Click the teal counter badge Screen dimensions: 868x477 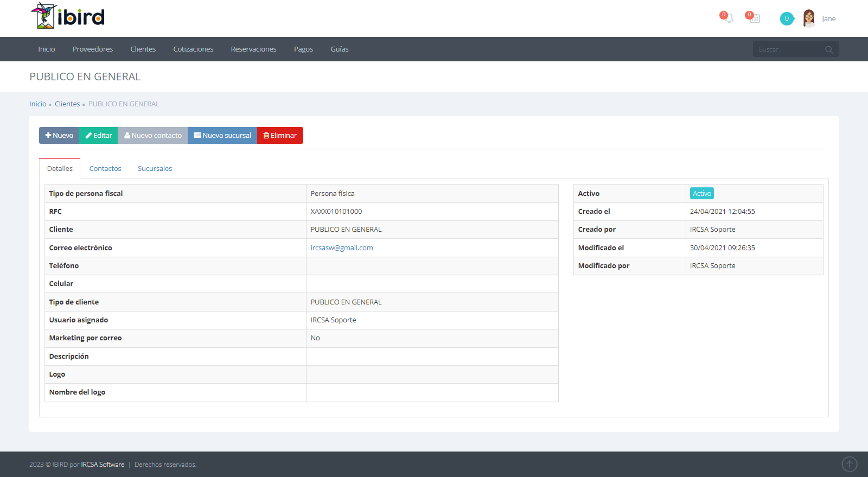pos(787,18)
